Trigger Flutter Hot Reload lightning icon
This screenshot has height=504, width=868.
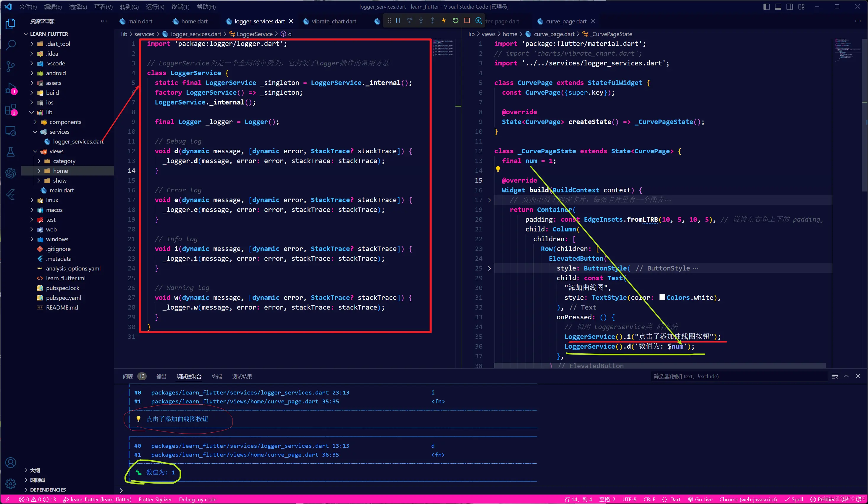(444, 21)
